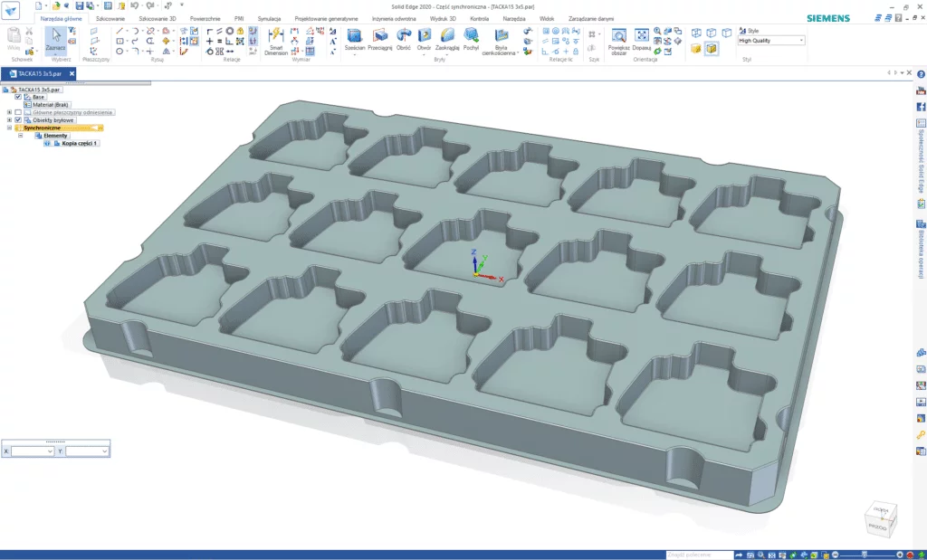The height and width of the screenshot is (560, 927).
Task: Uncheck the Główne płaszczyzny odniesienia checkbox
Action: (18, 112)
